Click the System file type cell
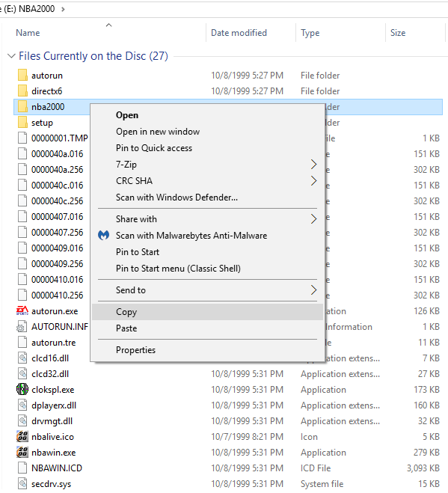Screen dimensions: 448x493 click(322, 484)
